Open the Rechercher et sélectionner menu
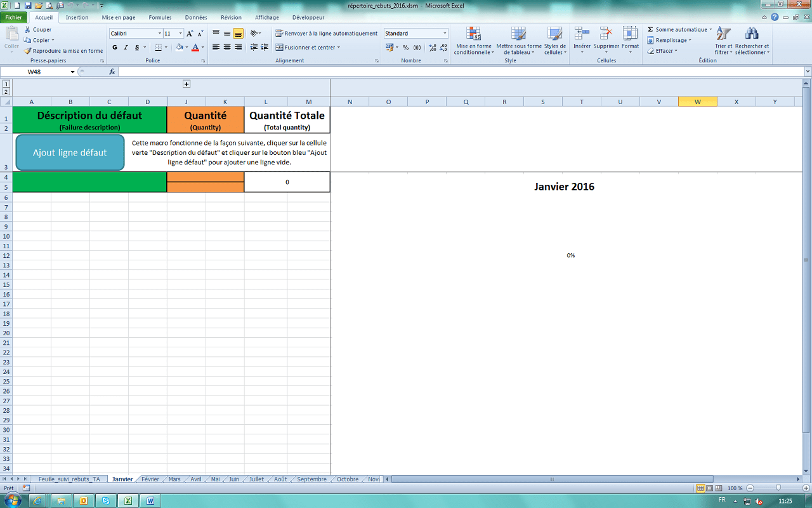 coord(752,41)
